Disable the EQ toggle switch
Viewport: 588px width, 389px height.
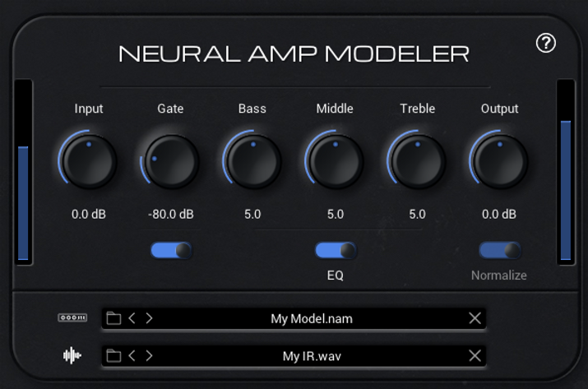336,250
